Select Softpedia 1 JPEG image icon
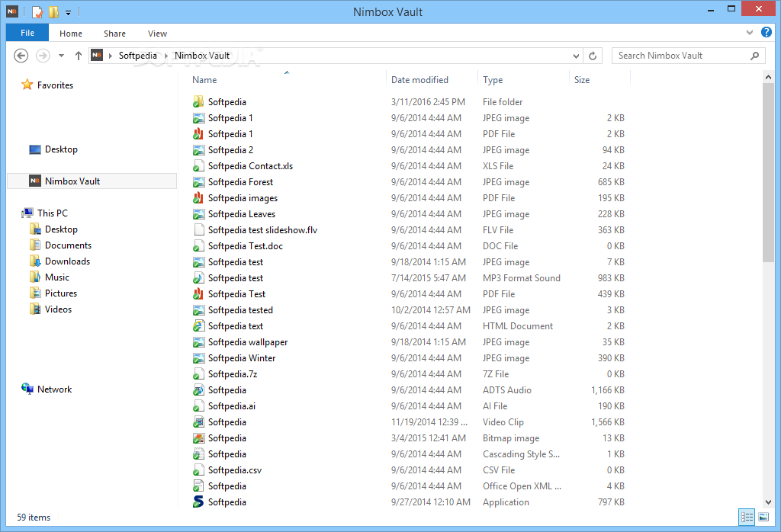 [198, 118]
